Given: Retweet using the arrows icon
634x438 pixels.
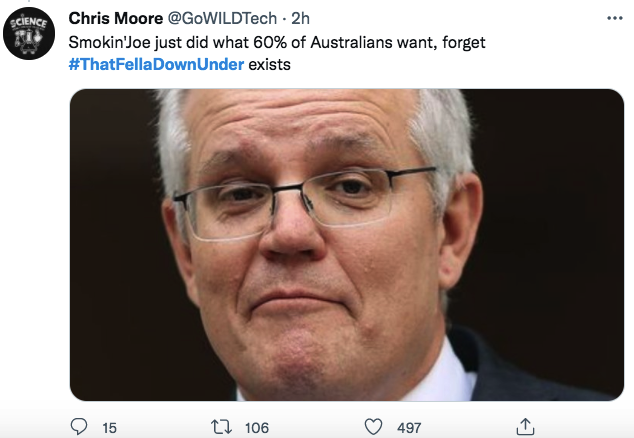Looking at the screenshot, I should click(221, 427).
